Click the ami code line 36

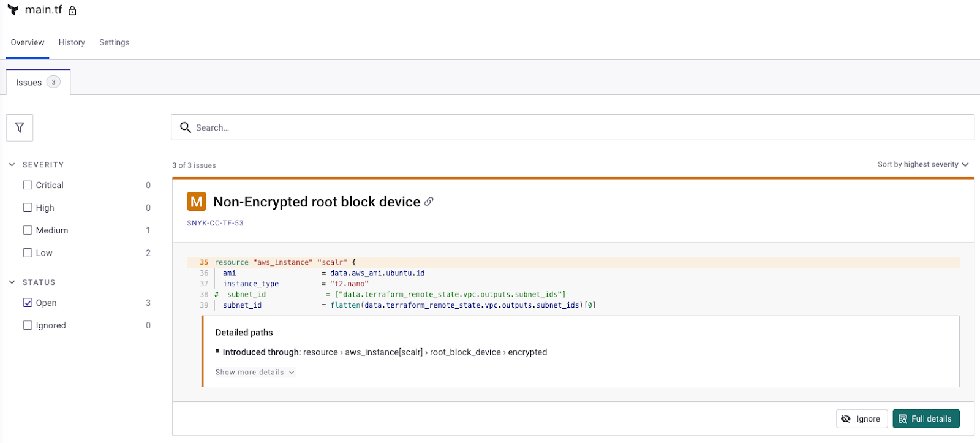[x=323, y=273]
